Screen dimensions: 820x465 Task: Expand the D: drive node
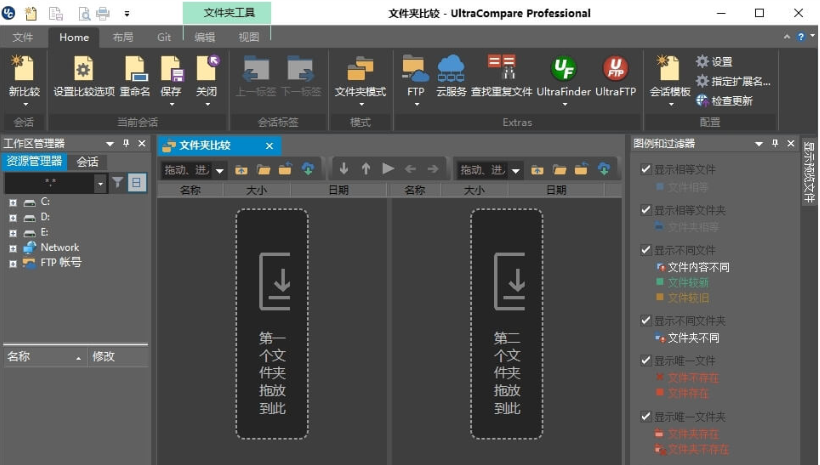pyautogui.click(x=13, y=217)
